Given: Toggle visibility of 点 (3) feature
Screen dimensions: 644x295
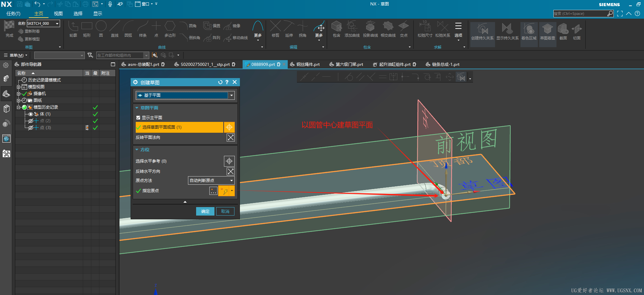Looking at the screenshot, I should 31,128.
